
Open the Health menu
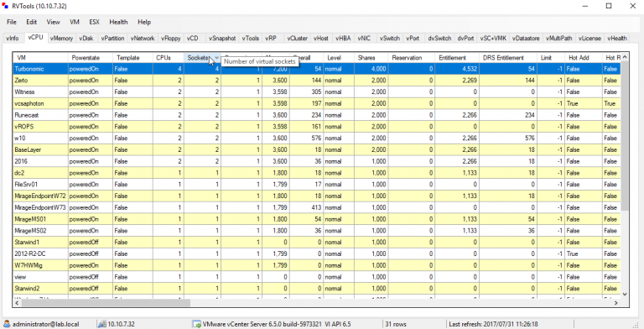coord(118,22)
